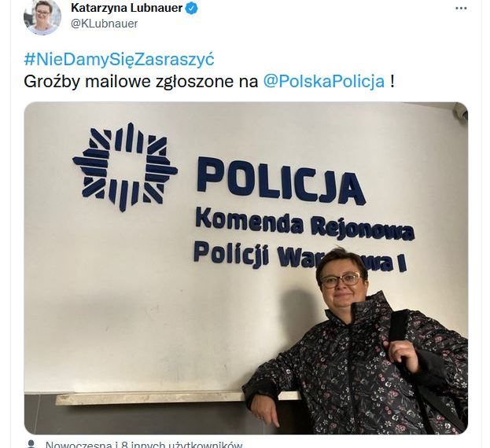Open the tweet's three-dot more menu
The image size is (490, 448).
tap(461, 9)
